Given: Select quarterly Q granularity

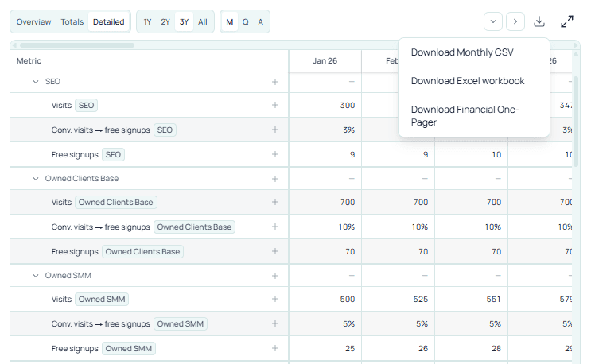Looking at the screenshot, I should (245, 21).
